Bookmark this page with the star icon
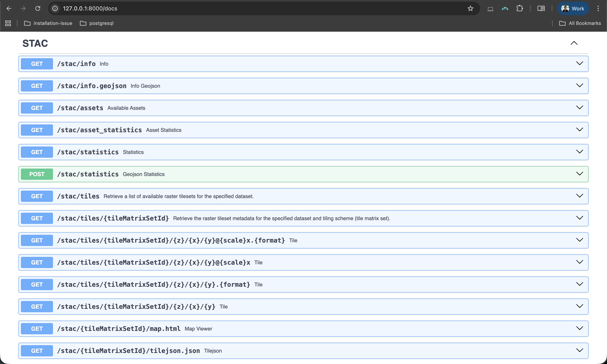 (x=470, y=9)
